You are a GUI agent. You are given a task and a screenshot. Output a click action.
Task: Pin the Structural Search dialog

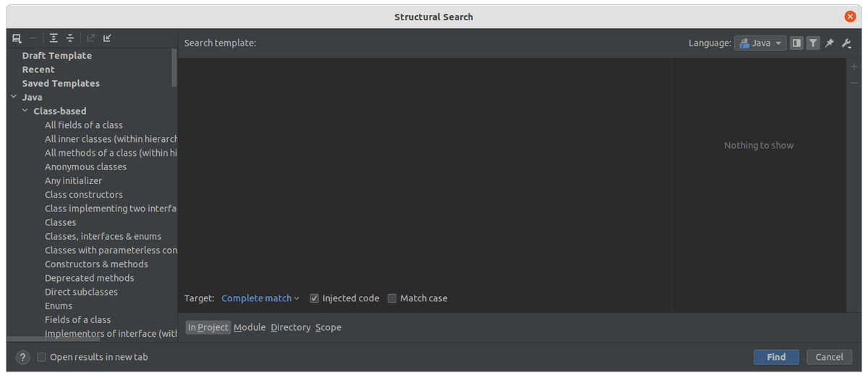830,43
